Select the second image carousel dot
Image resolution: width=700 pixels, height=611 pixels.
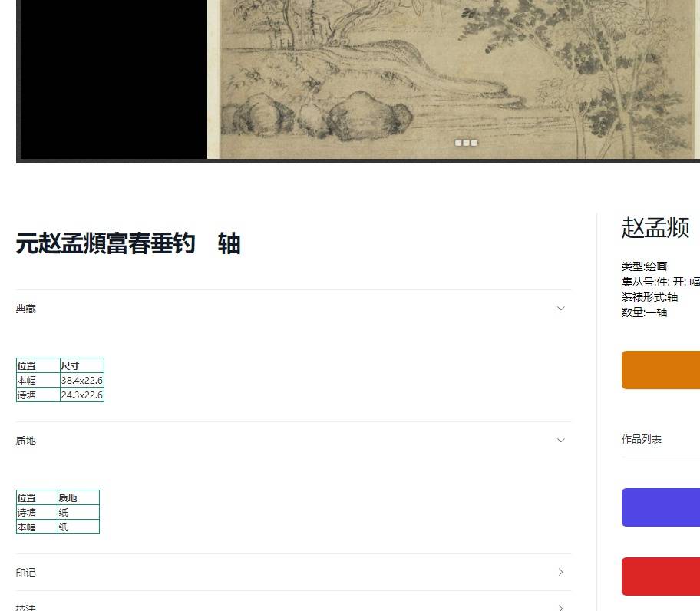[x=466, y=143]
